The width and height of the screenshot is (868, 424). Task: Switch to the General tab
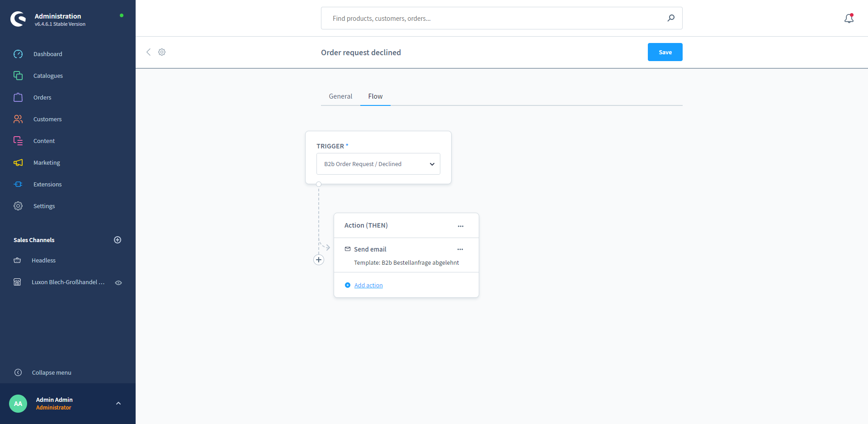pos(340,96)
